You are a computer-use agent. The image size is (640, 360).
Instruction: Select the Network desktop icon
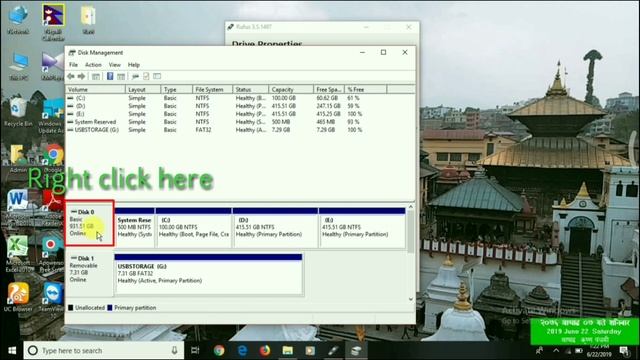coord(18,20)
